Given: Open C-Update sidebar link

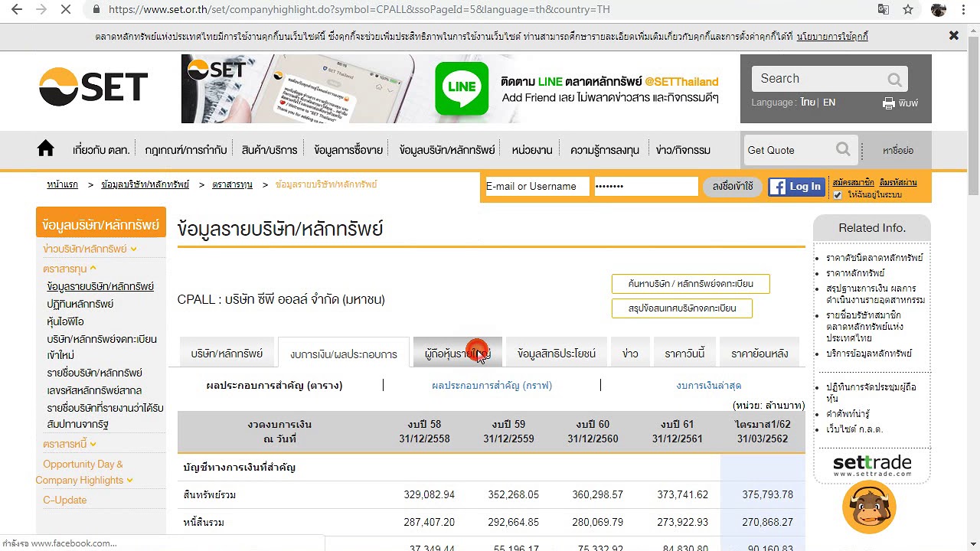Looking at the screenshot, I should click(65, 500).
